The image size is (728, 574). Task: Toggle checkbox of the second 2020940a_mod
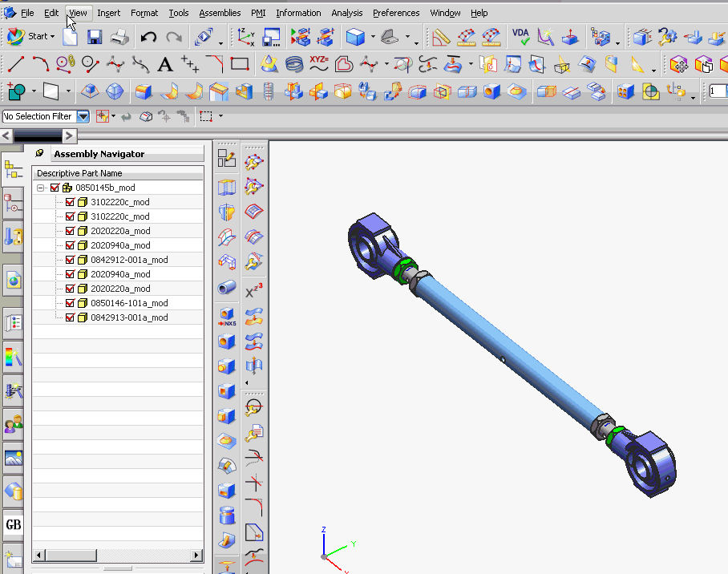click(70, 274)
